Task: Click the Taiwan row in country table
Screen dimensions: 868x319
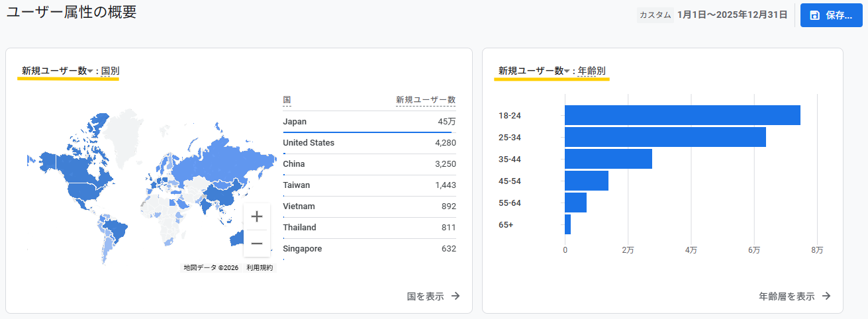Action: click(x=369, y=185)
